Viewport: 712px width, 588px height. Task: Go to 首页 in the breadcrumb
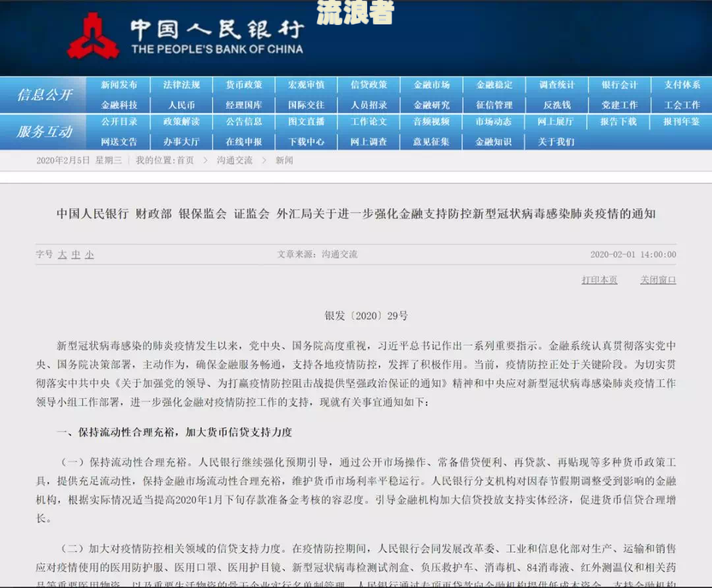pos(185,160)
